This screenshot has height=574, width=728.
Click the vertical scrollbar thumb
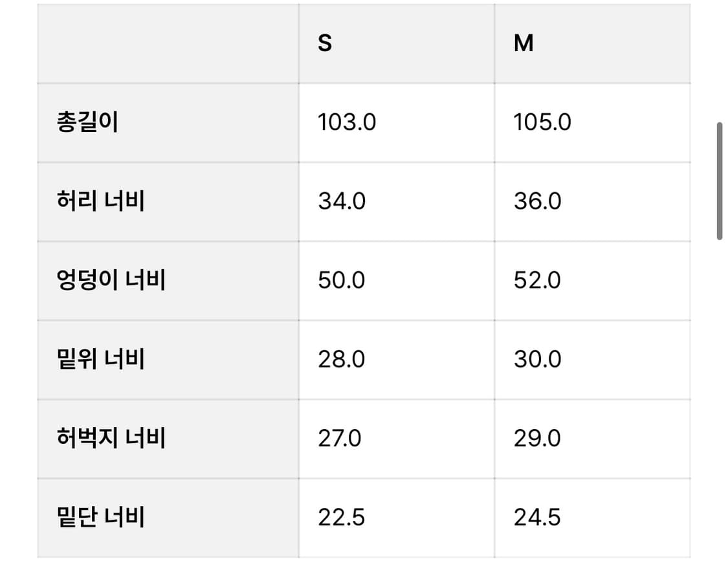(x=719, y=181)
